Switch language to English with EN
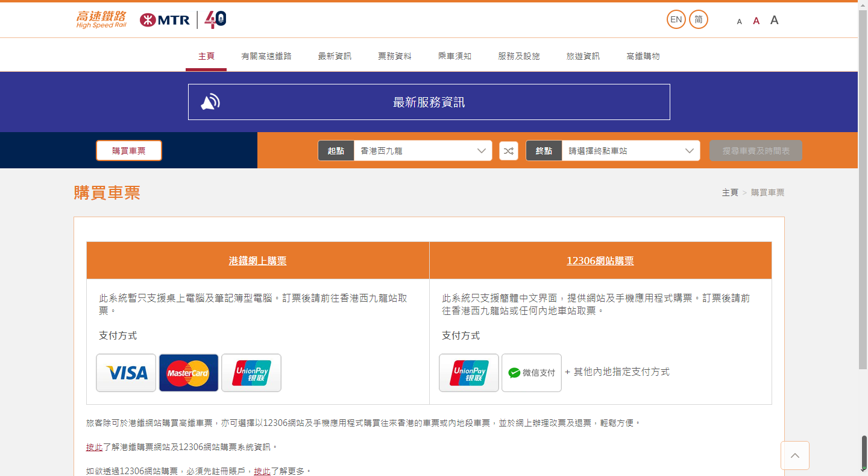The image size is (868, 476). pyautogui.click(x=676, y=19)
